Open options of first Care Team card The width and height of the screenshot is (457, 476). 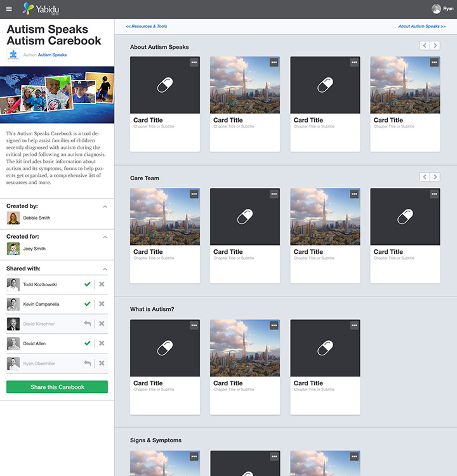coord(194,194)
